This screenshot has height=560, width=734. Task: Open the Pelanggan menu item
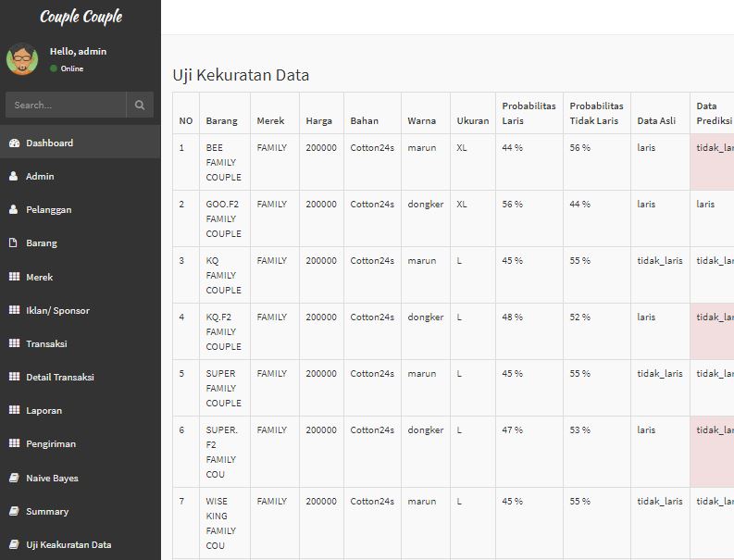coord(80,209)
